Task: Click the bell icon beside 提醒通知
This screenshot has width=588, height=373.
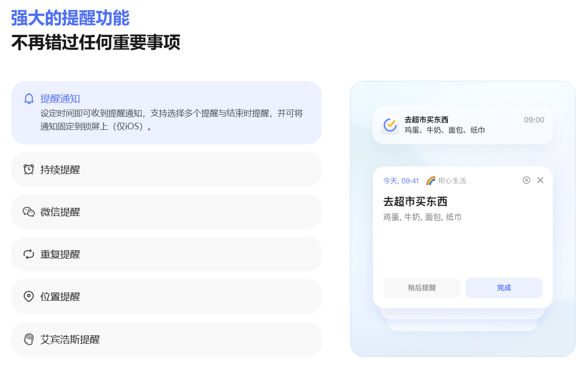Action: [x=29, y=99]
